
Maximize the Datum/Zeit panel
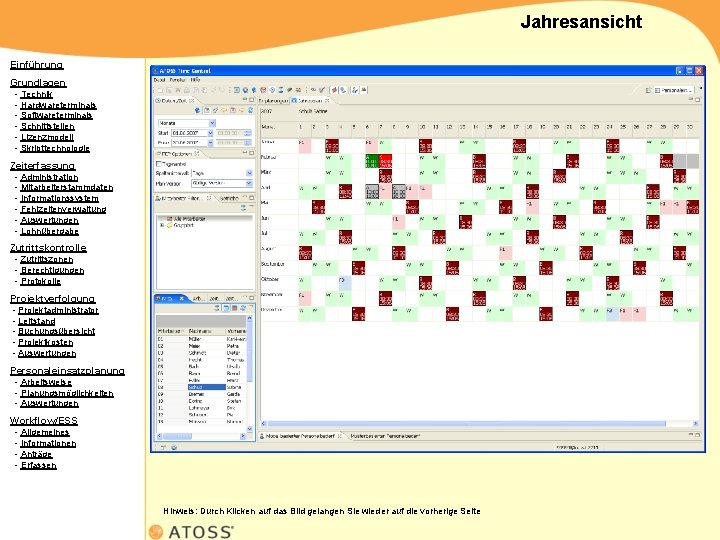(252, 100)
